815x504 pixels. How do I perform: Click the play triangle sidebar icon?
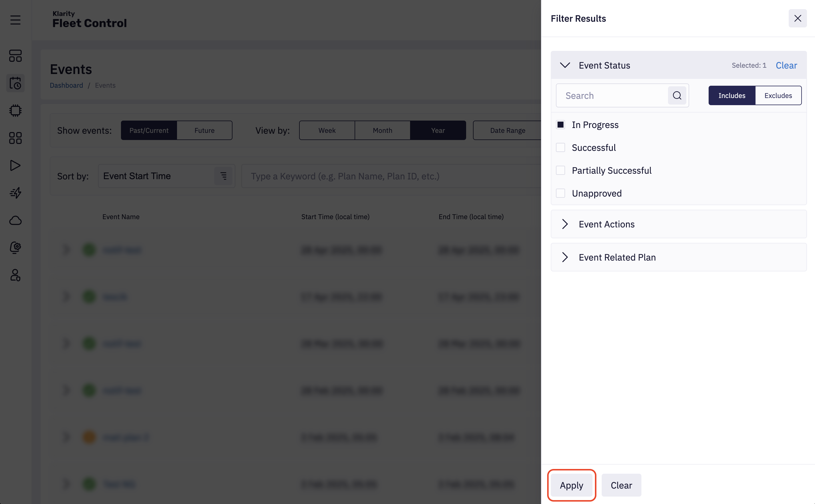tap(15, 165)
